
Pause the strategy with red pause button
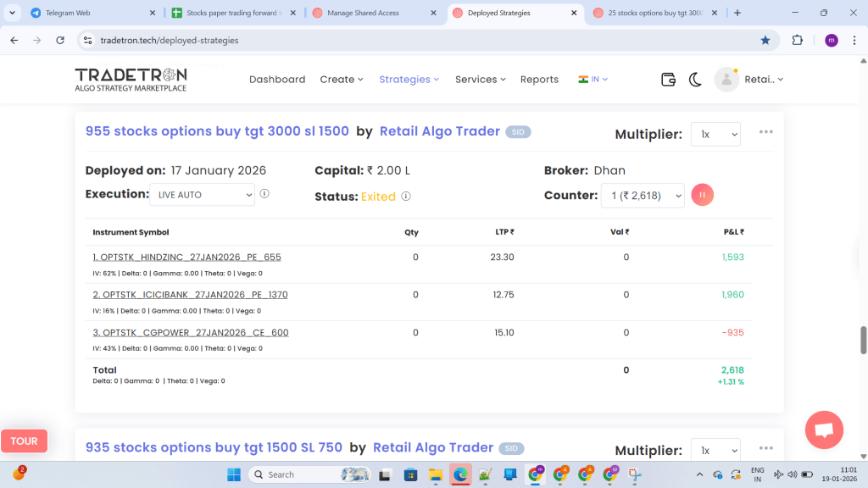point(703,195)
